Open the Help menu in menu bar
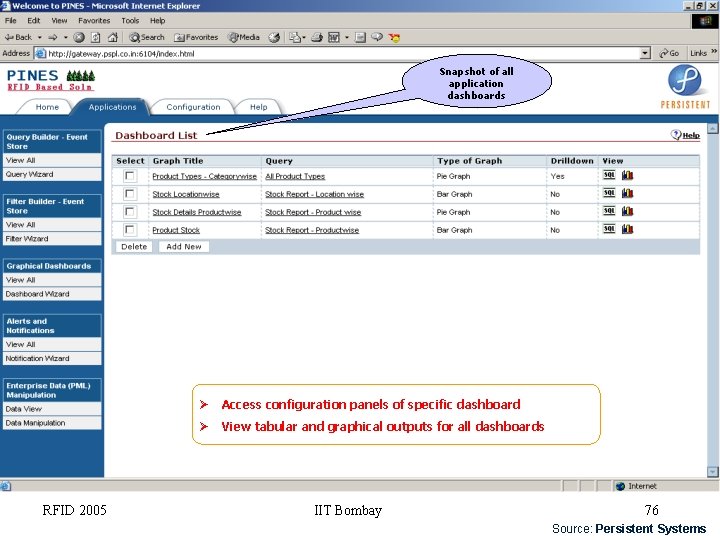Screen dimensions: 720x540 (x=158, y=21)
